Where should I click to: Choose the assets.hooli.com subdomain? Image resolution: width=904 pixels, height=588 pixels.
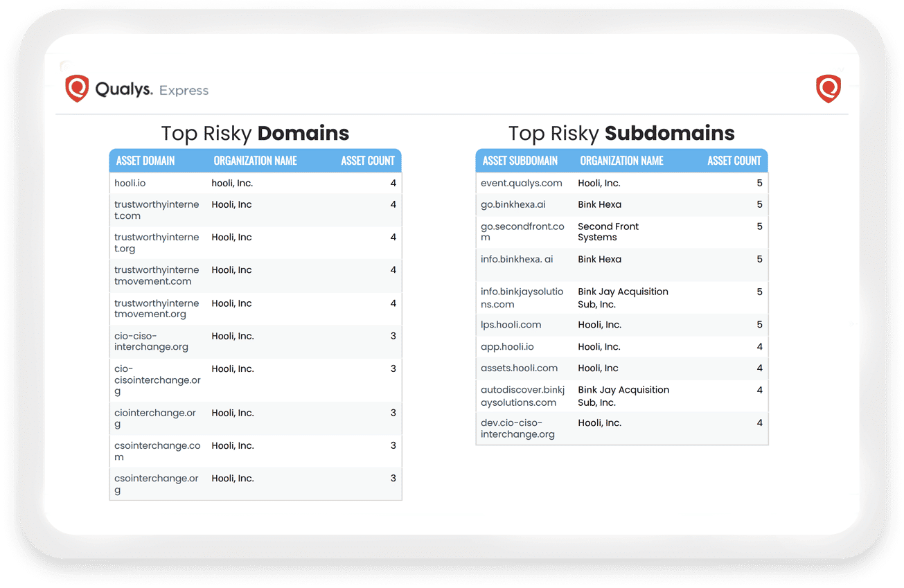point(520,368)
